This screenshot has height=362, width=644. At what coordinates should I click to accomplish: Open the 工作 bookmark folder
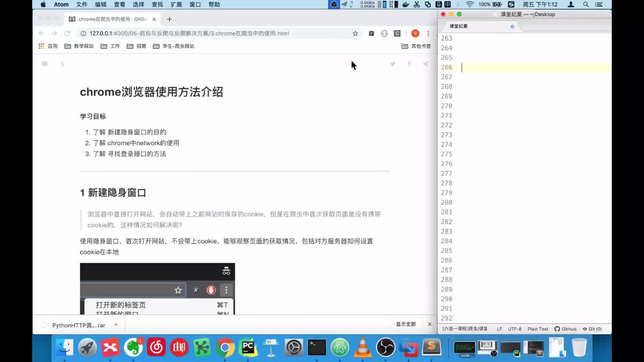[110, 46]
